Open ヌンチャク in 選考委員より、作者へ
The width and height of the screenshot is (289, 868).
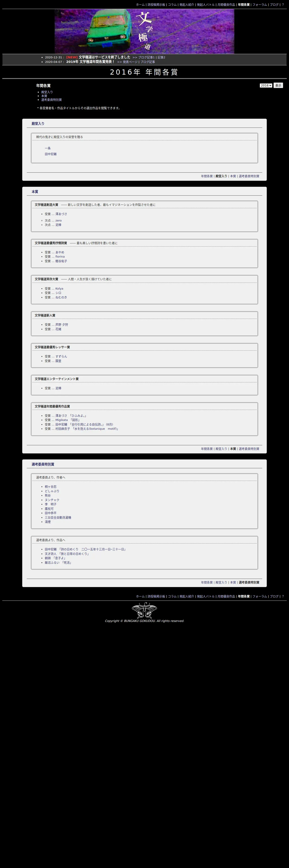click(52, 500)
